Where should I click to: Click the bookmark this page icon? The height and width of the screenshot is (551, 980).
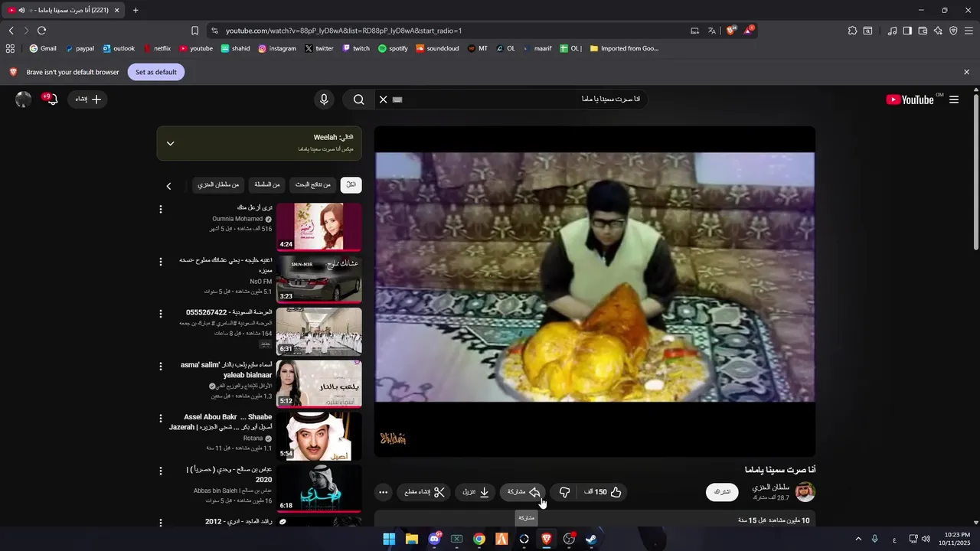point(194,31)
